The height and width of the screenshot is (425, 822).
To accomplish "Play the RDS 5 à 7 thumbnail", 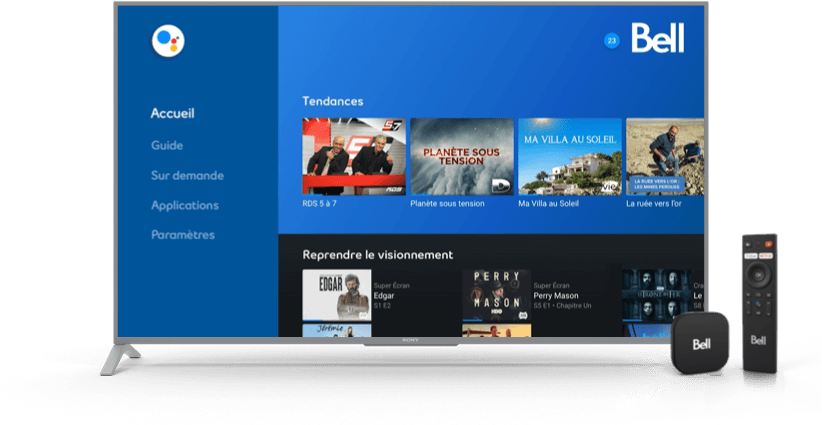I will pyautogui.click(x=354, y=156).
